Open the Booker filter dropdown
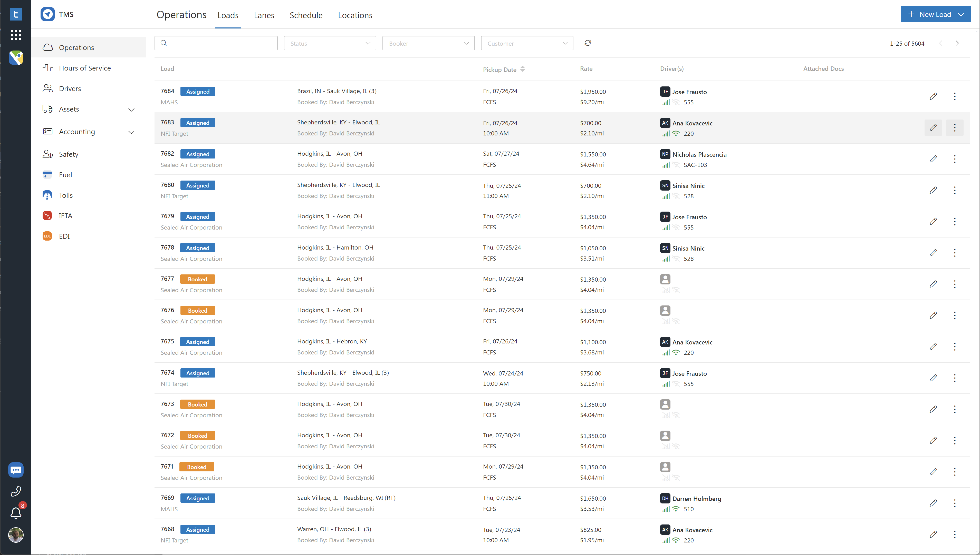The width and height of the screenshot is (980, 555). 428,43
